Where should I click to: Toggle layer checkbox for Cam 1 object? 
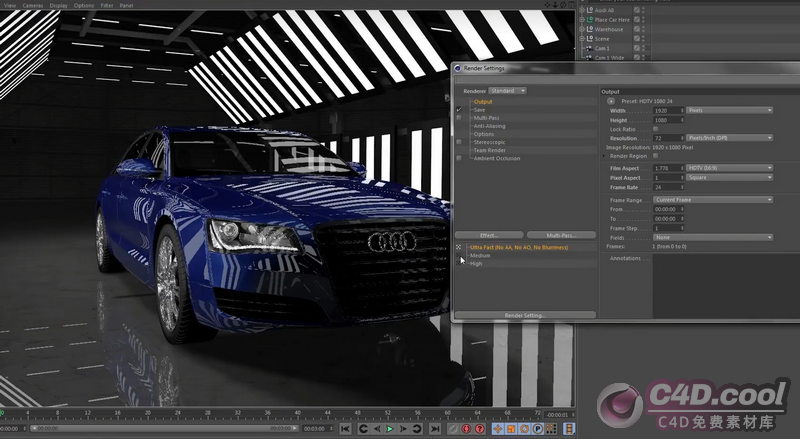637,48
